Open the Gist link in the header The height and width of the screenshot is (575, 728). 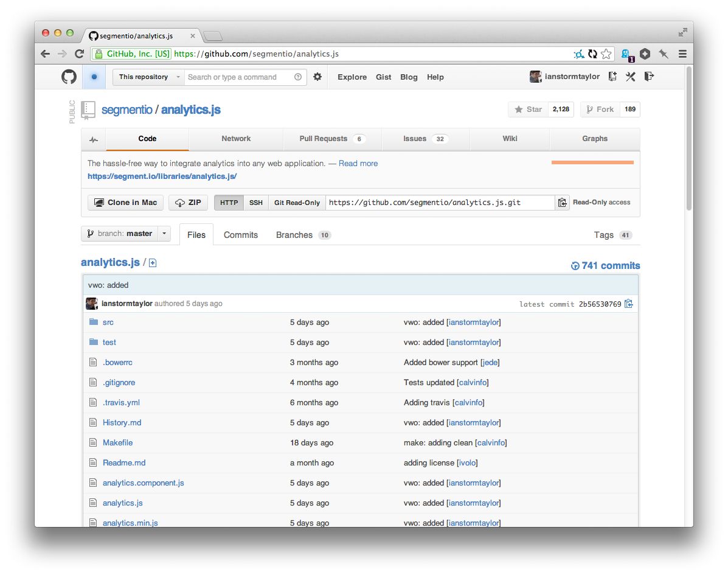coord(384,77)
